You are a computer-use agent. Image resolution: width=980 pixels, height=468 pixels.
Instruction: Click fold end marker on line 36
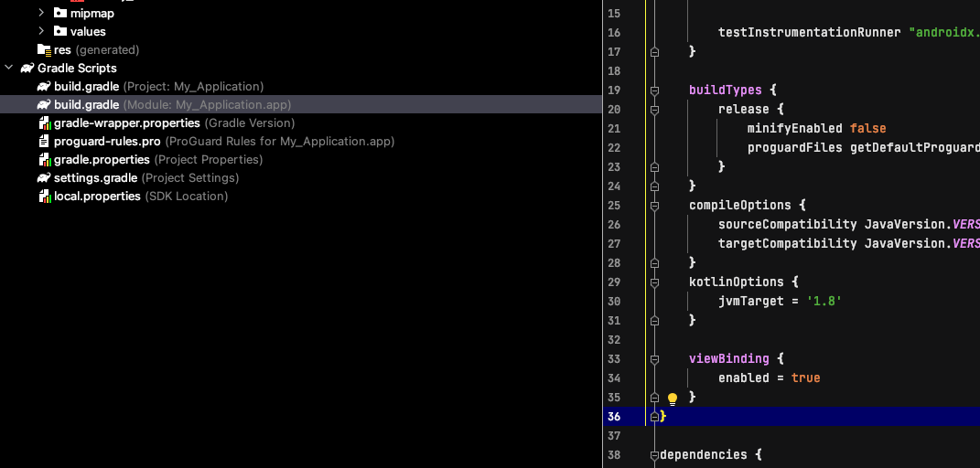[654, 416]
